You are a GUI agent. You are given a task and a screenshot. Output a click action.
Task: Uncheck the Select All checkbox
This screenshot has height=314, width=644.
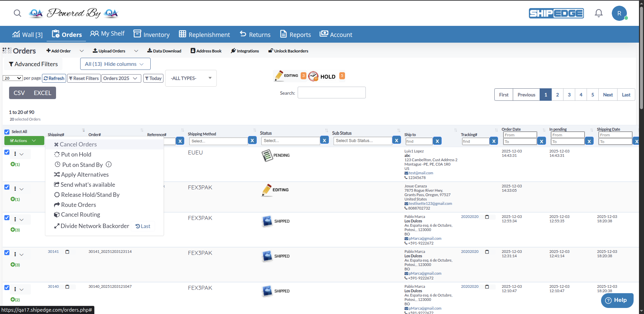(x=7, y=132)
